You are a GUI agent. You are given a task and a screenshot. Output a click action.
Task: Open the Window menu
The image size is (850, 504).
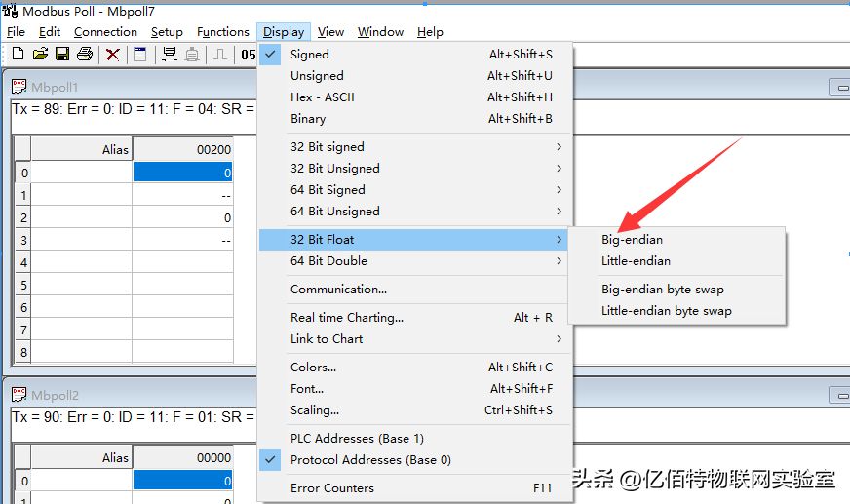(x=380, y=32)
